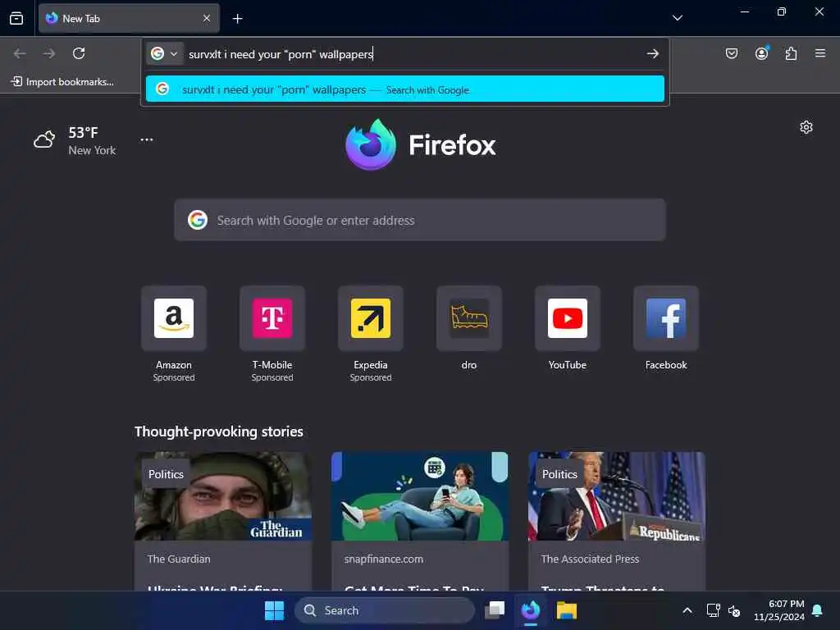Expand the list all tabs chevron

coord(677,18)
